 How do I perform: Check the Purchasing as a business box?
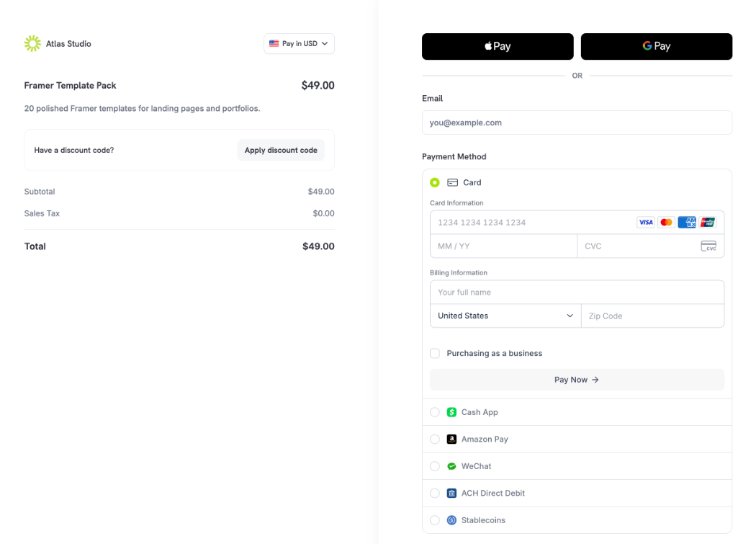(x=435, y=353)
